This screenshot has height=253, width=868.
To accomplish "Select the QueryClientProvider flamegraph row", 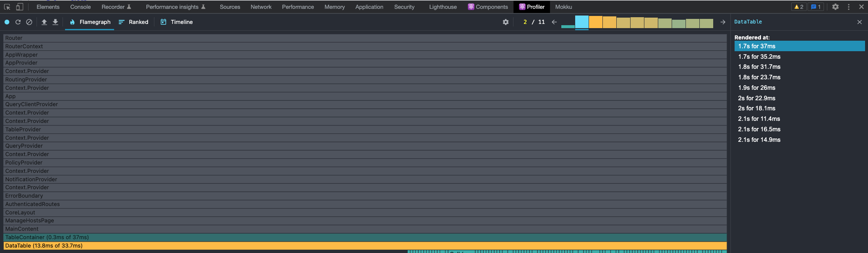I will (365, 104).
